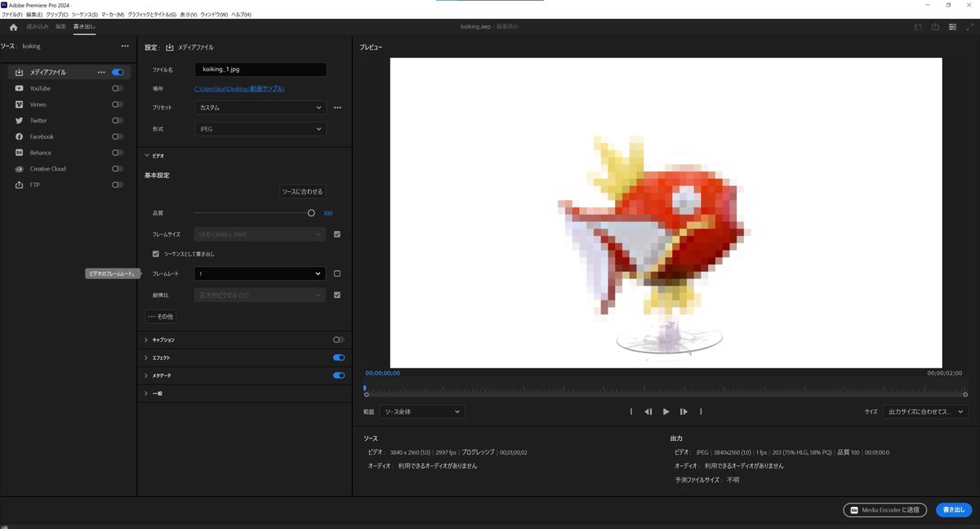Click the Vimeo icon in the destination list
Screen dimensions: 980x529
click(x=20, y=104)
